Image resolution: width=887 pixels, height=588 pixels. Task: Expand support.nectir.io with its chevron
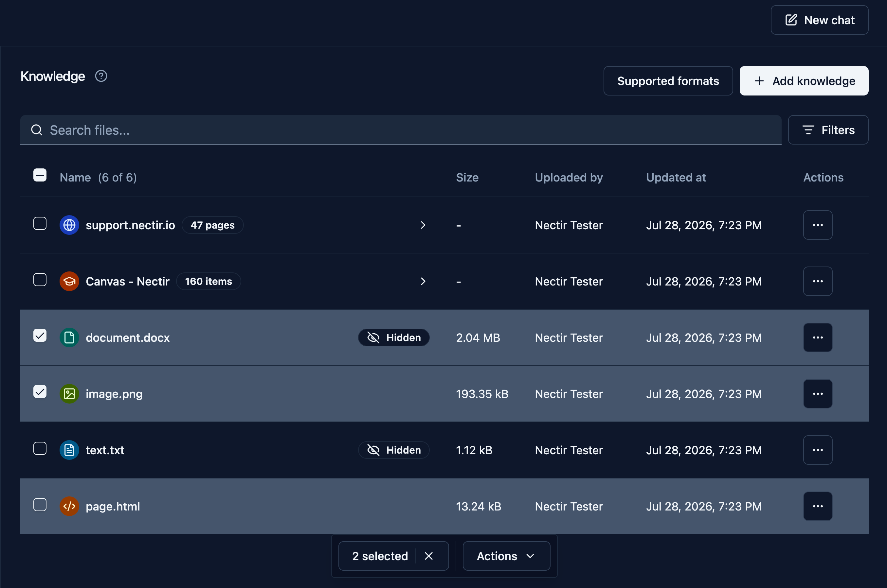tap(423, 225)
